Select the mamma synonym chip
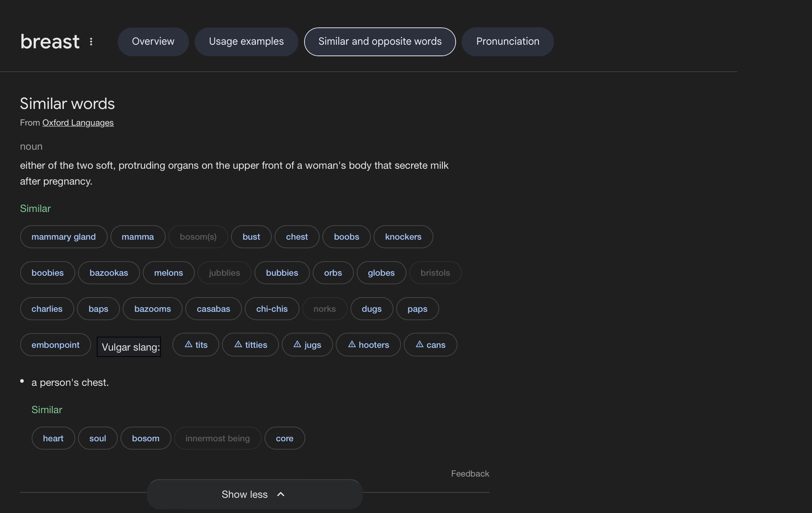 click(x=138, y=237)
